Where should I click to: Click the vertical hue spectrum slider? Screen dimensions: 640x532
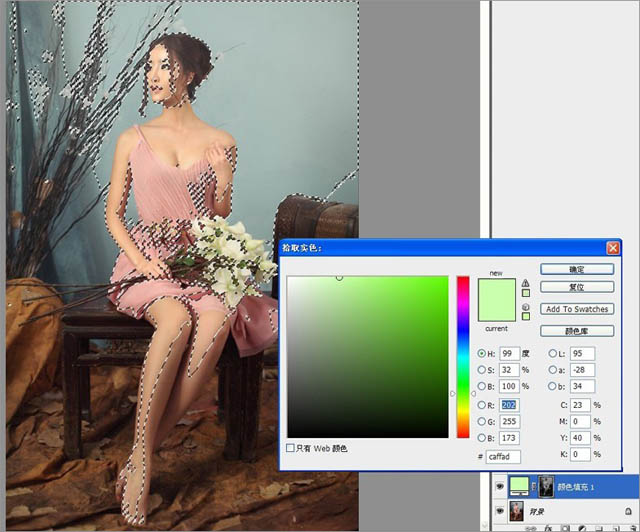click(x=463, y=356)
